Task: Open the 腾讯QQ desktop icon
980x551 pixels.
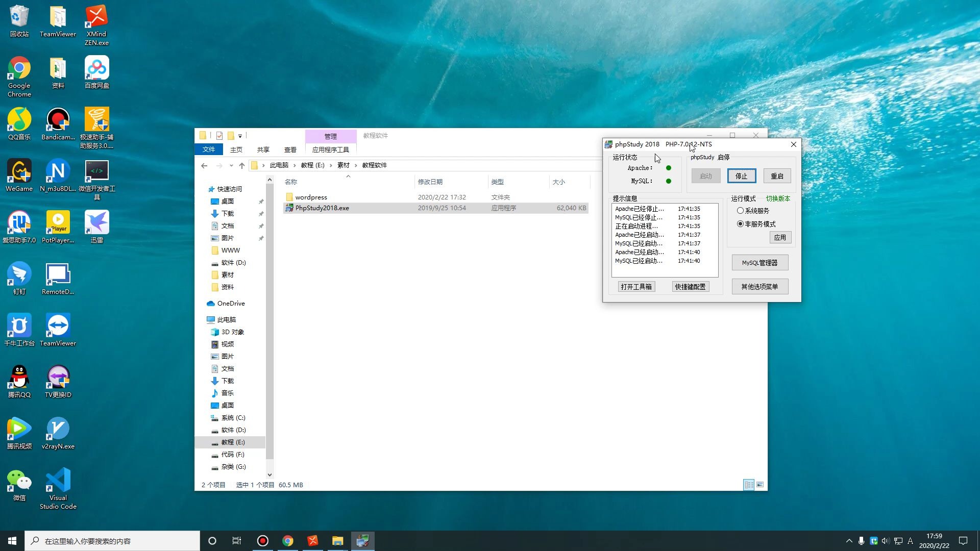Action: coord(19,382)
